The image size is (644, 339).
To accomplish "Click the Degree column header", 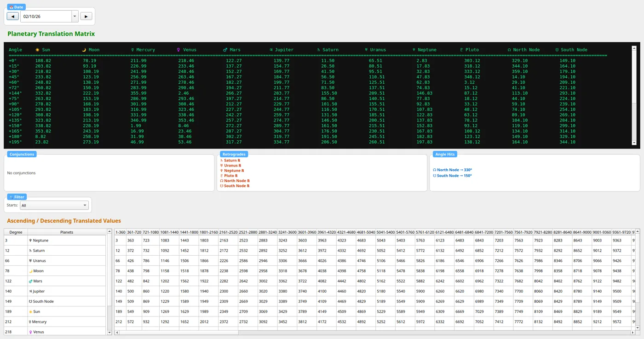I will [x=16, y=232].
